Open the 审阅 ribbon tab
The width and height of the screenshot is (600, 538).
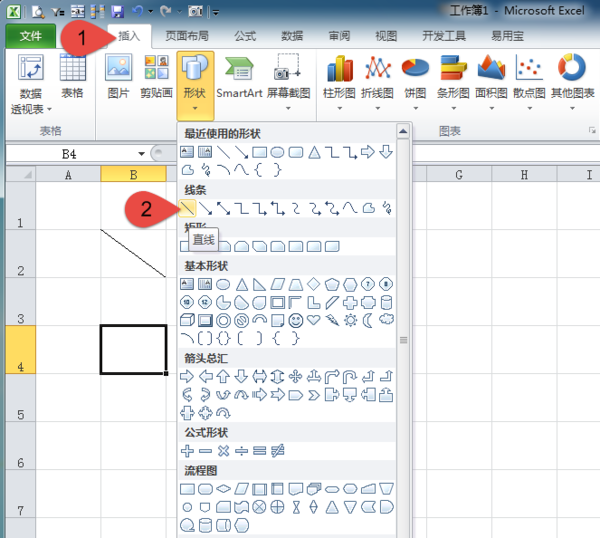point(339,36)
